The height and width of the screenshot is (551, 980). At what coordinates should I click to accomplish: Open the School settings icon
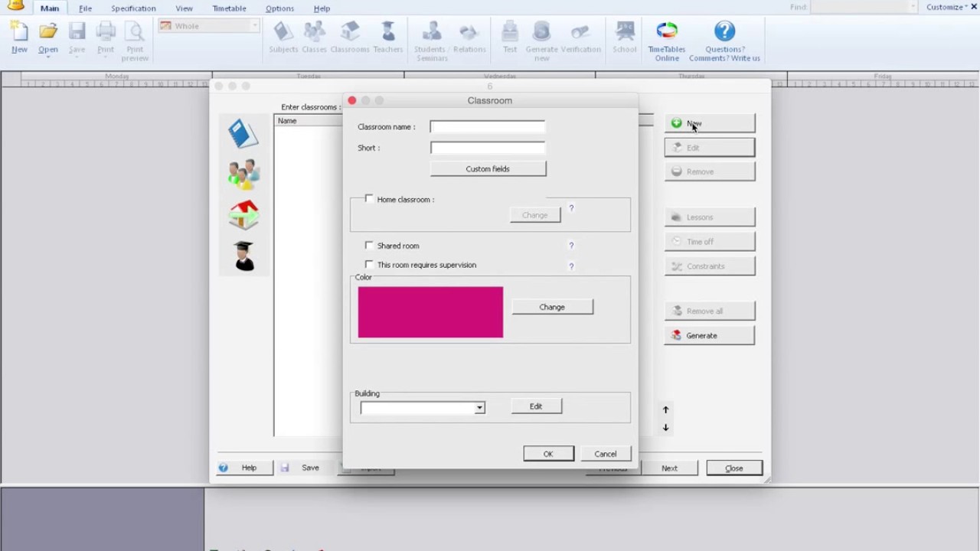pos(625,37)
